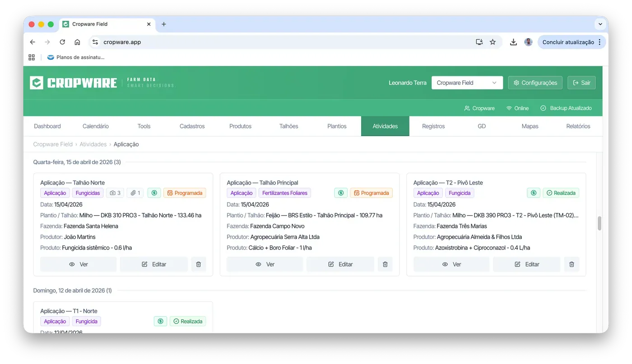Image resolution: width=632 pixels, height=364 pixels.
Task: Switch to the GD tab
Action: click(482, 126)
